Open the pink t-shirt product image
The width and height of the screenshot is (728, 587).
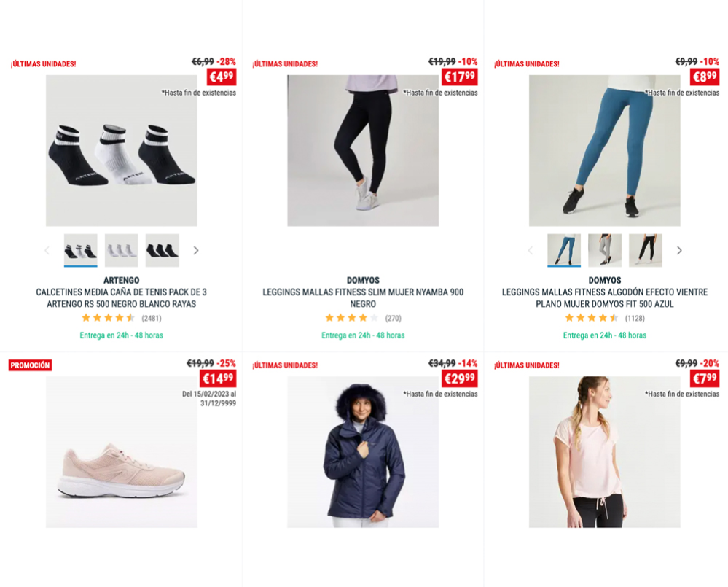coord(605,452)
